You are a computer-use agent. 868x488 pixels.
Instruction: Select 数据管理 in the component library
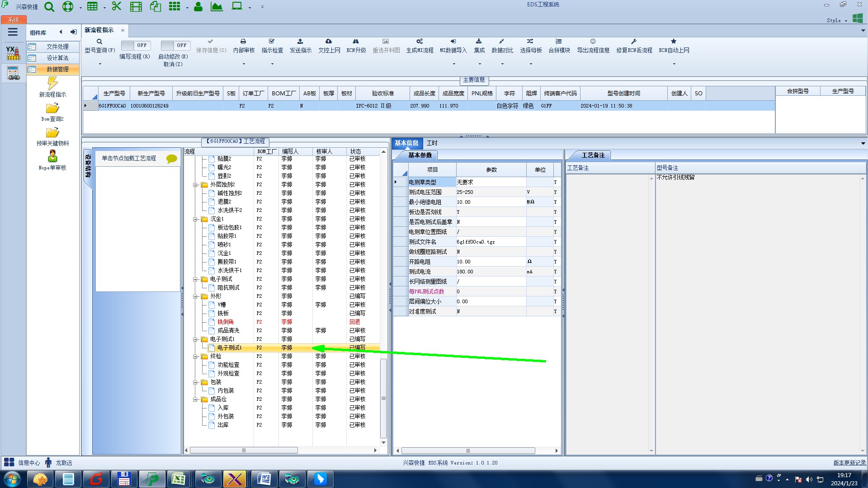coord(57,69)
